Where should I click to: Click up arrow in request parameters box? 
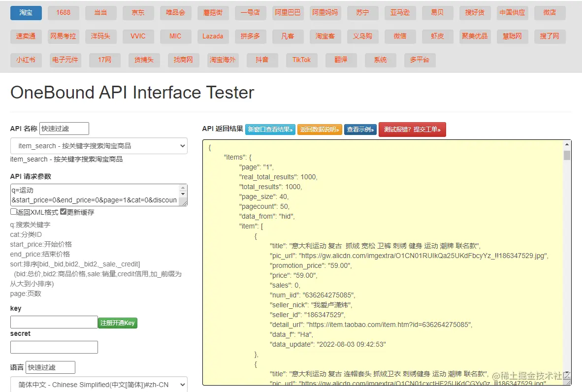183,189
